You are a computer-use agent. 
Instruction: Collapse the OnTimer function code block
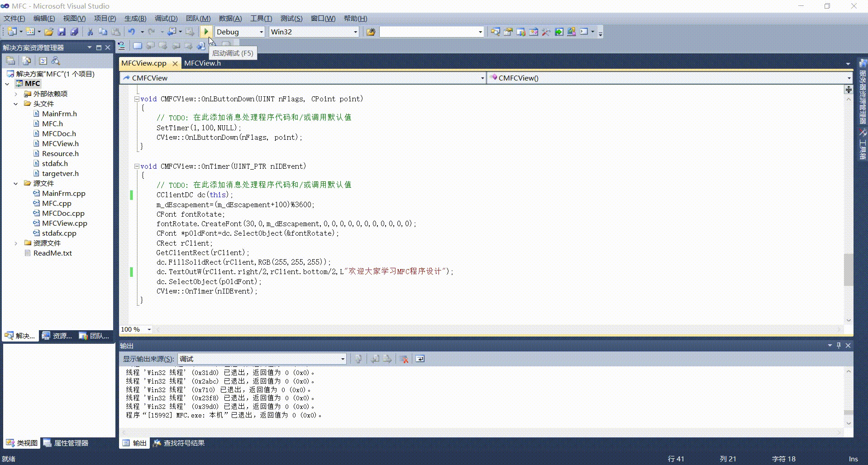(137, 166)
